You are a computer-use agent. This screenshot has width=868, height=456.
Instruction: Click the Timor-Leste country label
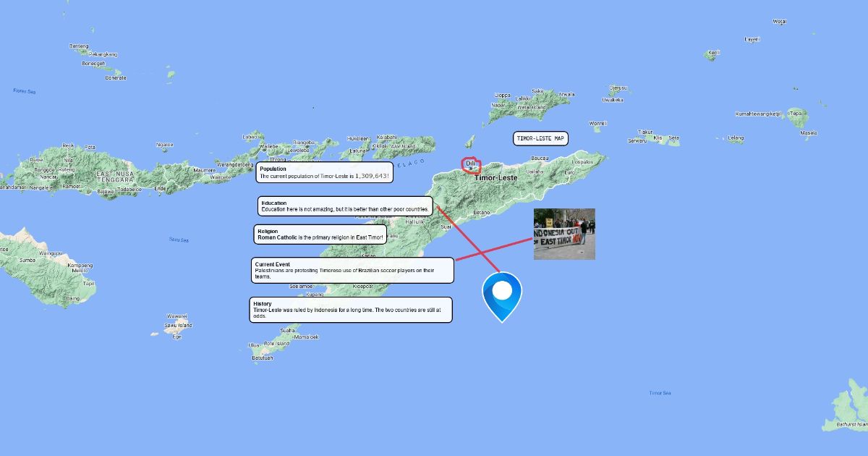(496, 177)
